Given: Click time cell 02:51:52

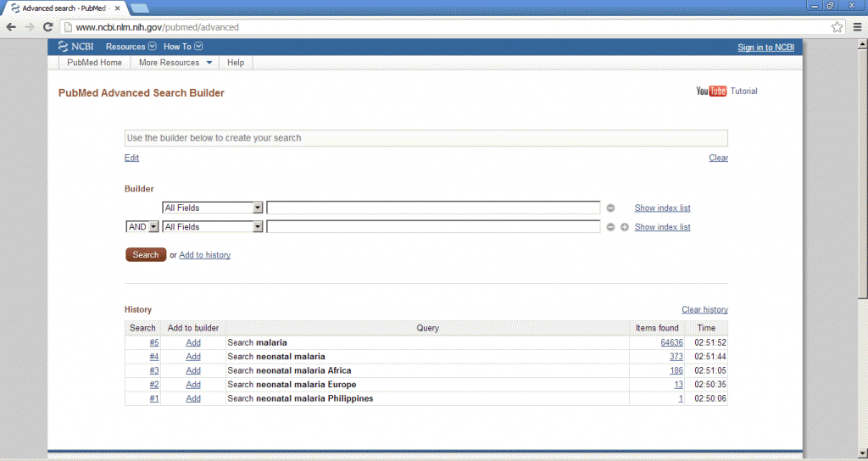Looking at the screenshot, I should pos(710,342).
